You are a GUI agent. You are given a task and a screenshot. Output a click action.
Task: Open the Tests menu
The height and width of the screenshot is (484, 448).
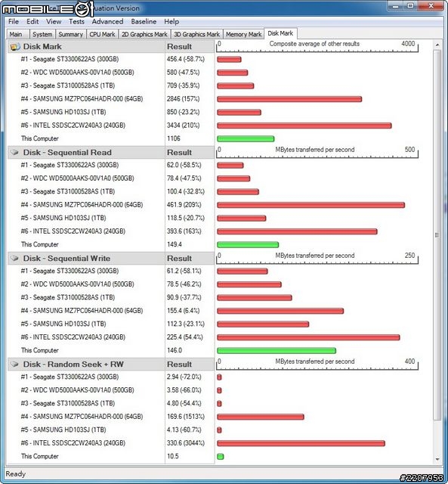[76, 22]
